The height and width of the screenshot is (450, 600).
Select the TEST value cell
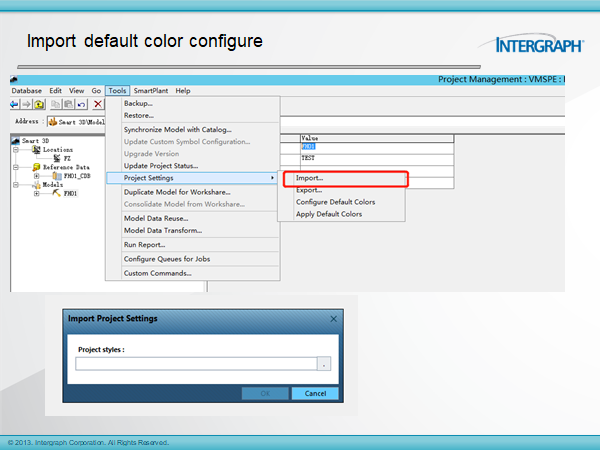point(377,160)
